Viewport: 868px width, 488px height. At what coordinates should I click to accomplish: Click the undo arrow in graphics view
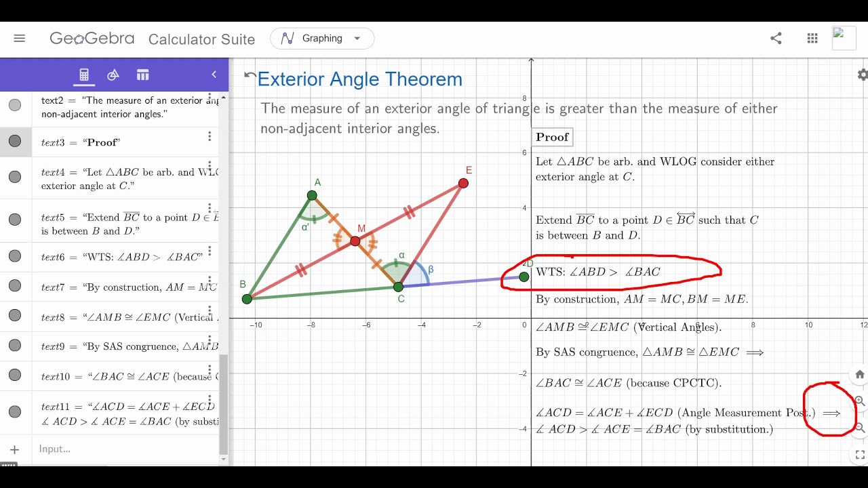[x=250, y=76]
